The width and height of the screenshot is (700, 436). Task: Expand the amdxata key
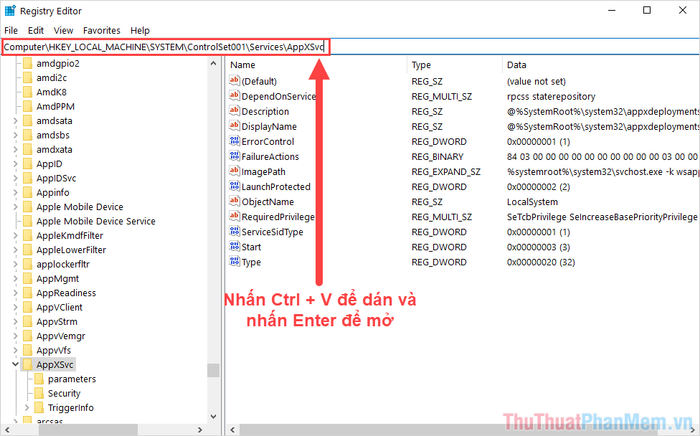15,149
